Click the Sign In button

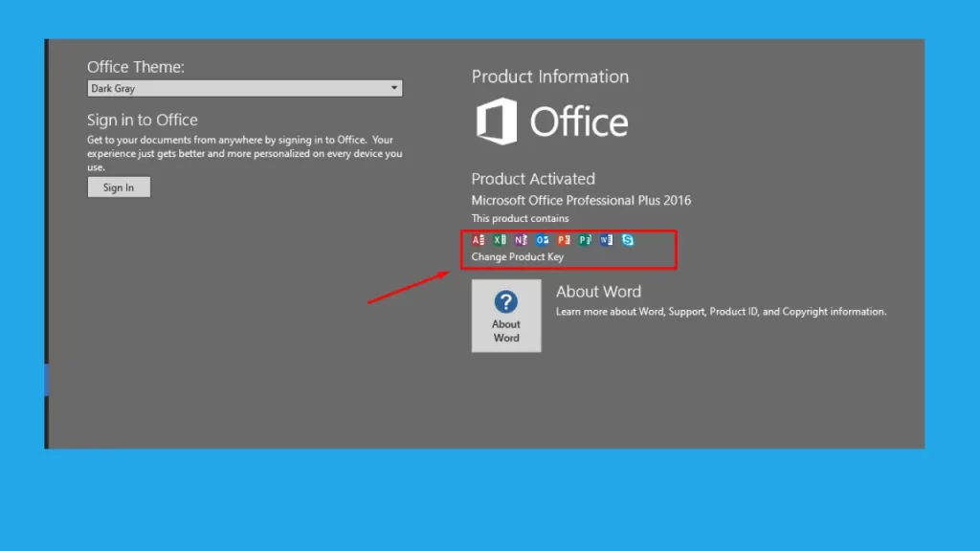pos(119,187)
